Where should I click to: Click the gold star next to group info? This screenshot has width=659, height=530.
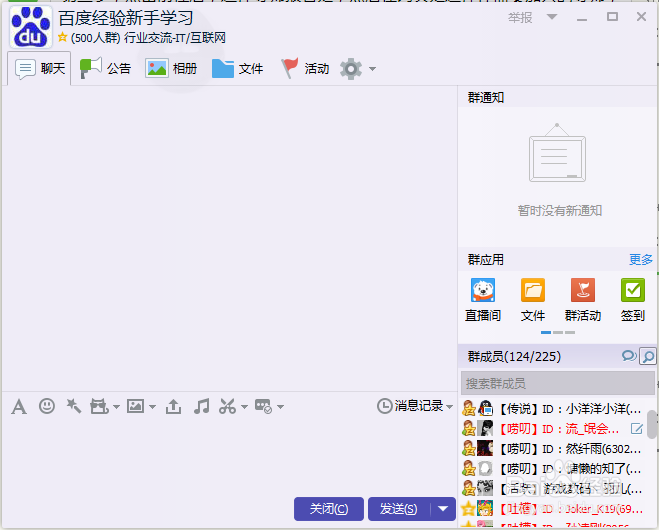click(63, 37)
